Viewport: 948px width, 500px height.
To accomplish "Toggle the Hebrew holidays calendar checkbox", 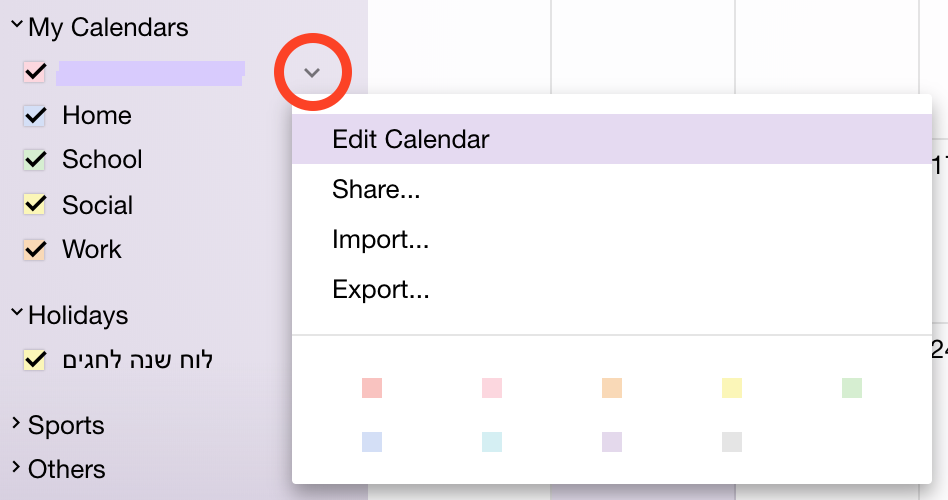I will point(35,360).
